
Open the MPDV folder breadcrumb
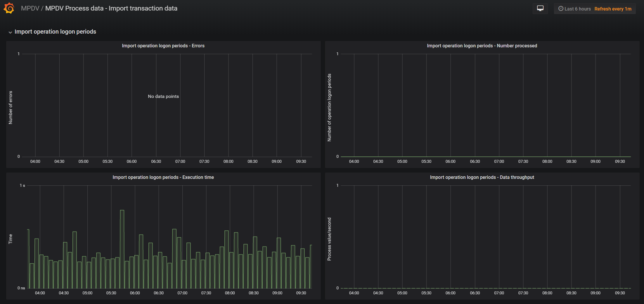[x=30, y=8]
